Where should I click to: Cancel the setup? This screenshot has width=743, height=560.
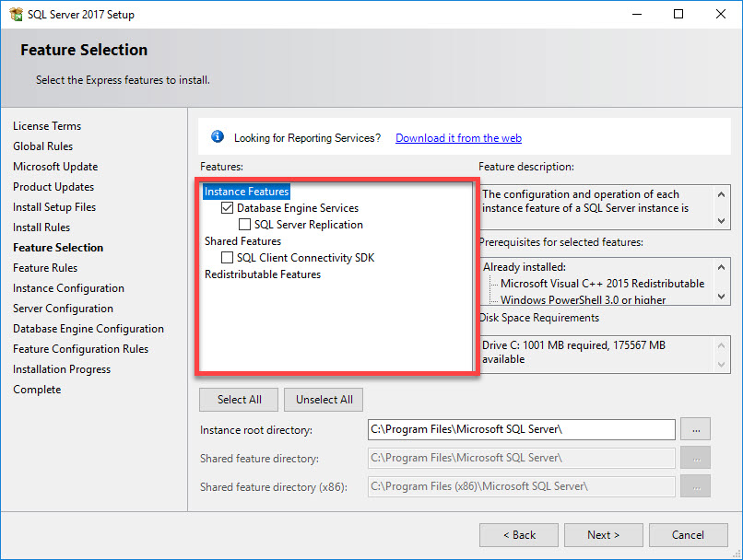[688, 535]
